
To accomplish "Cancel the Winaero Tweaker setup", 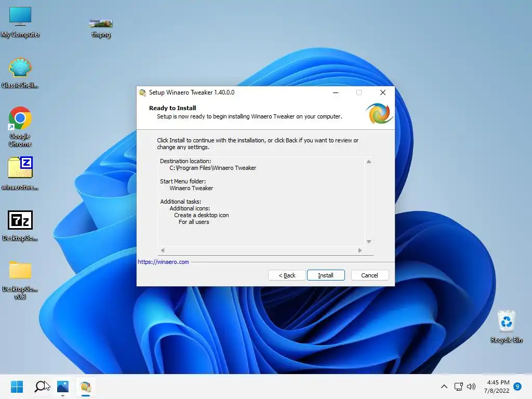I will pyautogui.click(x=369, y=275).
